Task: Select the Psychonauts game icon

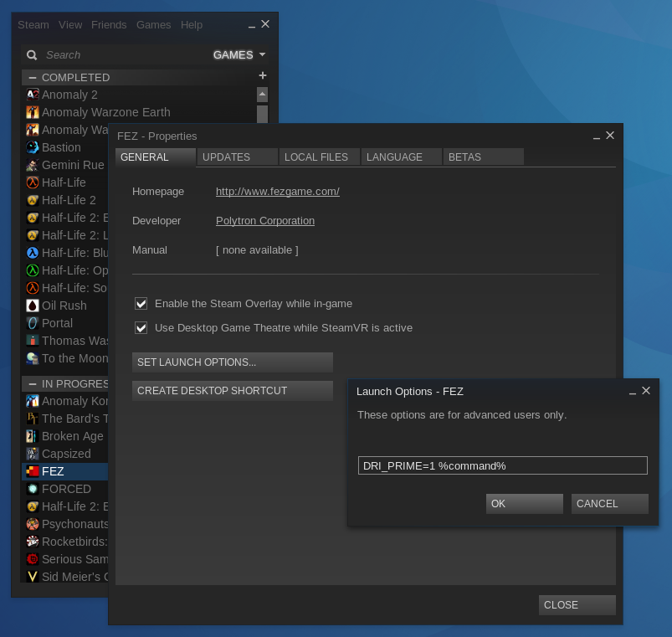Action: [33, 524]
